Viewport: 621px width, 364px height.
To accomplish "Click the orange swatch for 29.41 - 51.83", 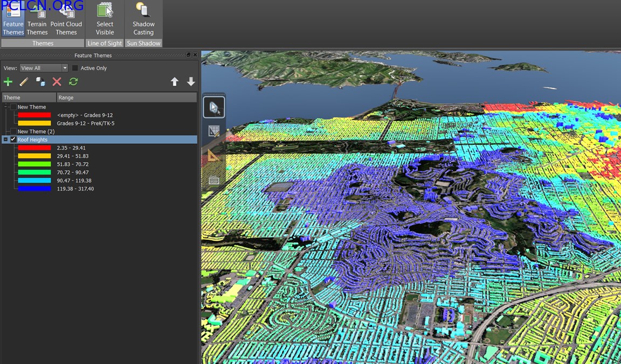I will (x=34, y=156).
